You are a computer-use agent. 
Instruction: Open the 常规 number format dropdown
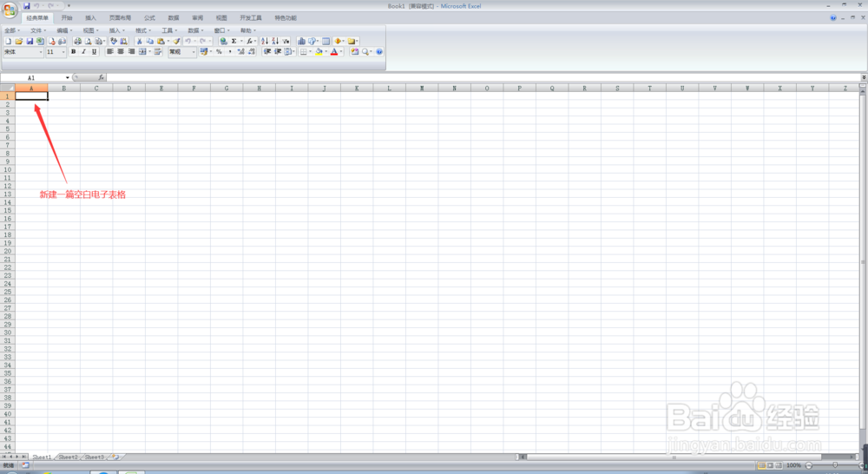pos(194,52)
